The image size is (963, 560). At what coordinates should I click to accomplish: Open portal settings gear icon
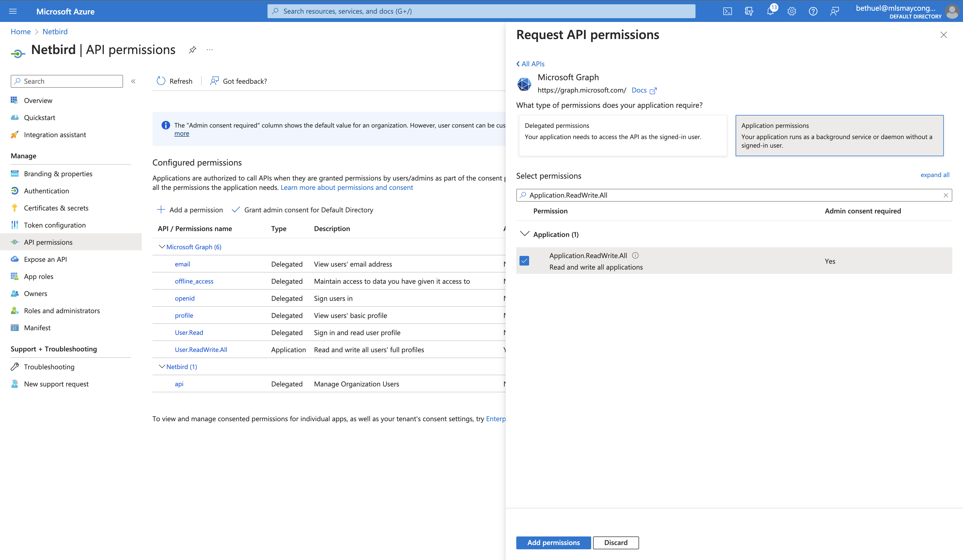792,11
